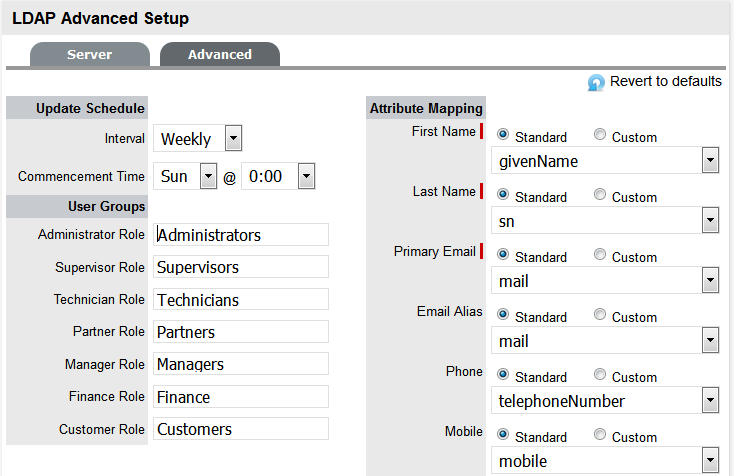Click the Revert to defaults icon

[596, 83]
